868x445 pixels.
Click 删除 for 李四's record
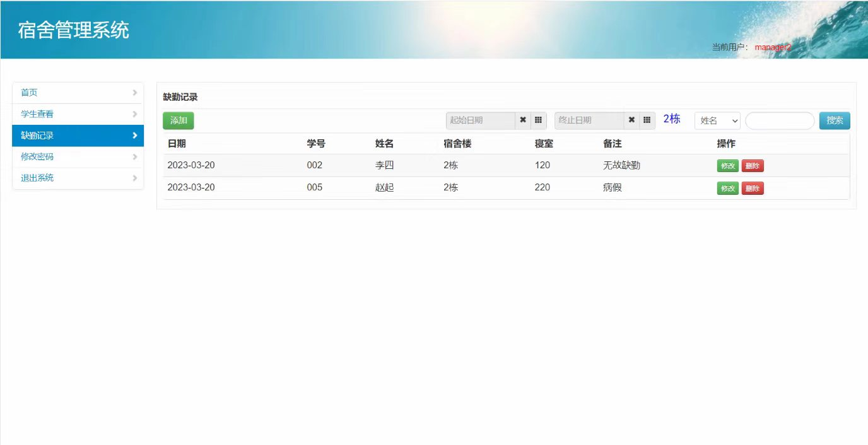coord(752,166)
